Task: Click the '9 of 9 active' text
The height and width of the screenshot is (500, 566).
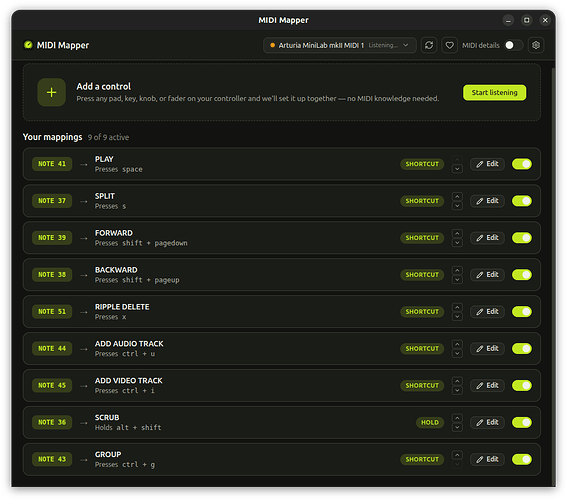Action: (108, 137)
